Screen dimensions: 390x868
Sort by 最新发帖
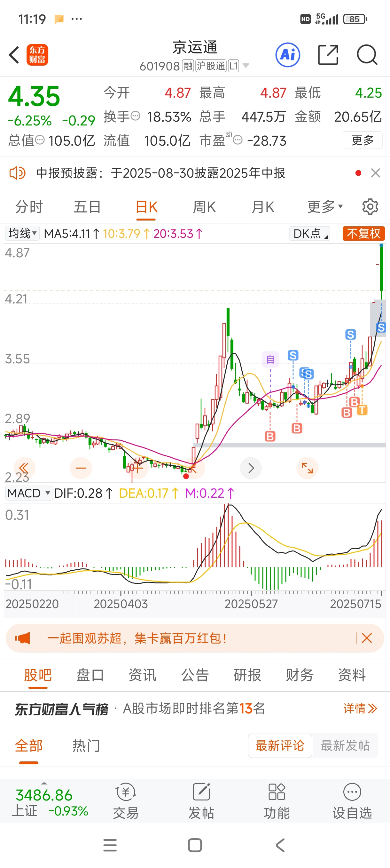tap(345, 746)
